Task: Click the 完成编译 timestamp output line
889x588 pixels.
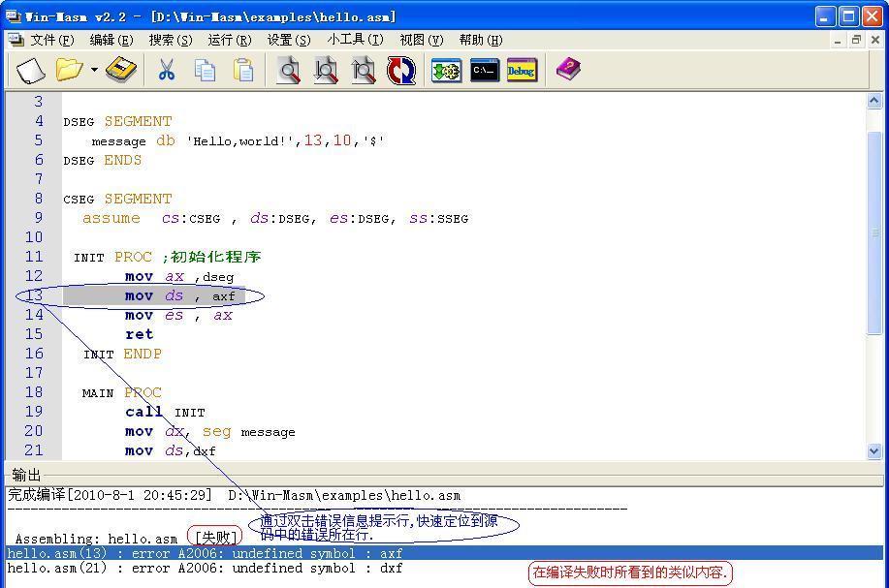Action: pyautogui.click(x=234, y=495)
